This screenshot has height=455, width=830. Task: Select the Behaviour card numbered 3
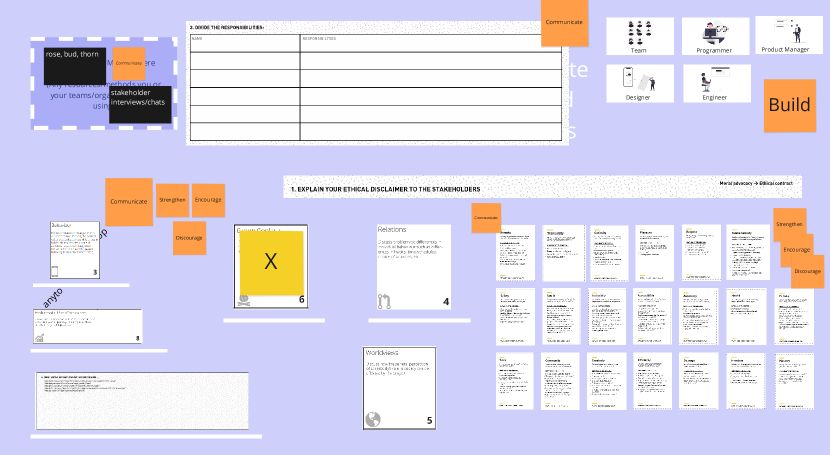pos(75,250)
